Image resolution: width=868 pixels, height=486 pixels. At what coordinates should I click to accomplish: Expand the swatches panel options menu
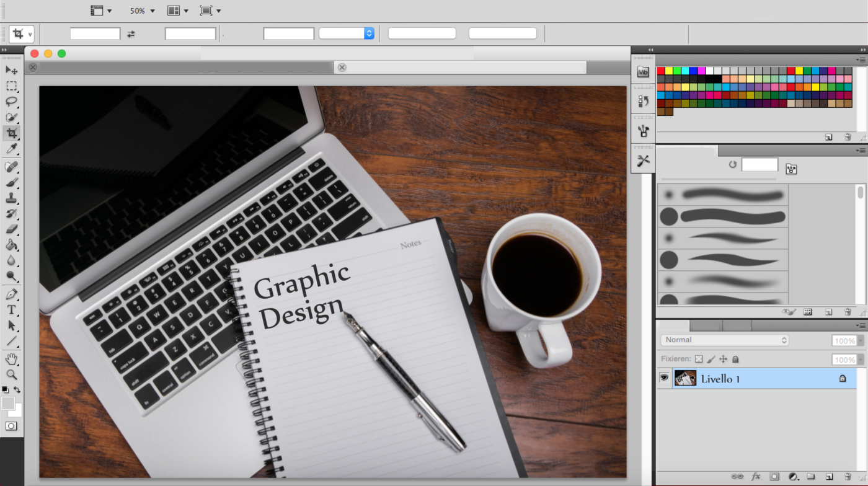click(861, 60)
